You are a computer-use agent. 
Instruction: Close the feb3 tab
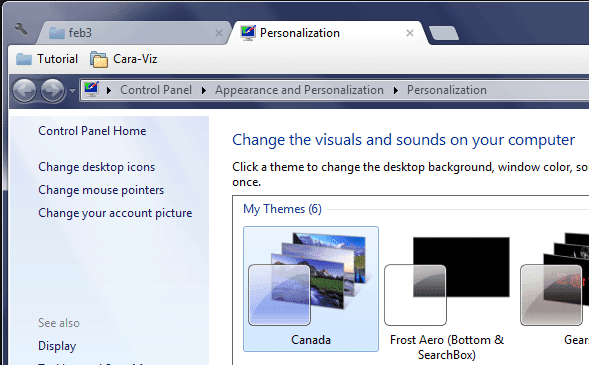tap(219, 33)
